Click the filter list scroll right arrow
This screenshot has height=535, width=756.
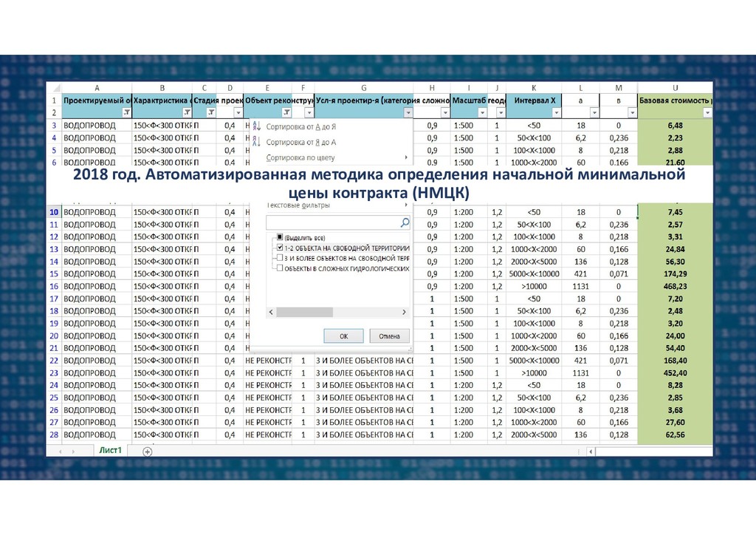pos(404,312)
